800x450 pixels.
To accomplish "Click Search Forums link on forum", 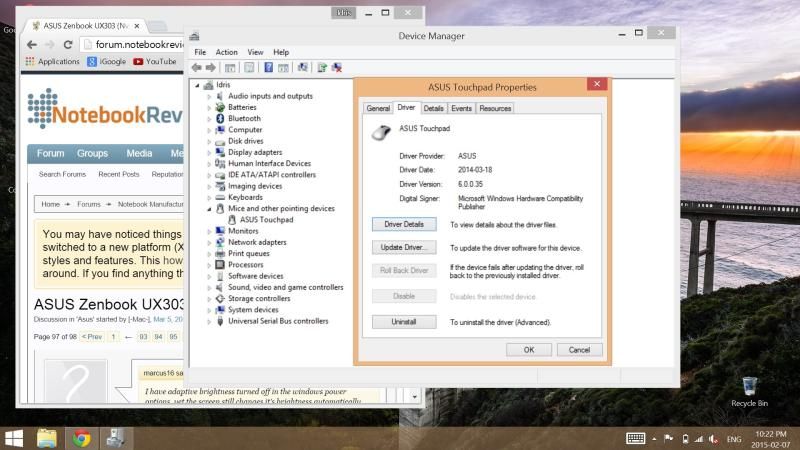I will (62, 174).
